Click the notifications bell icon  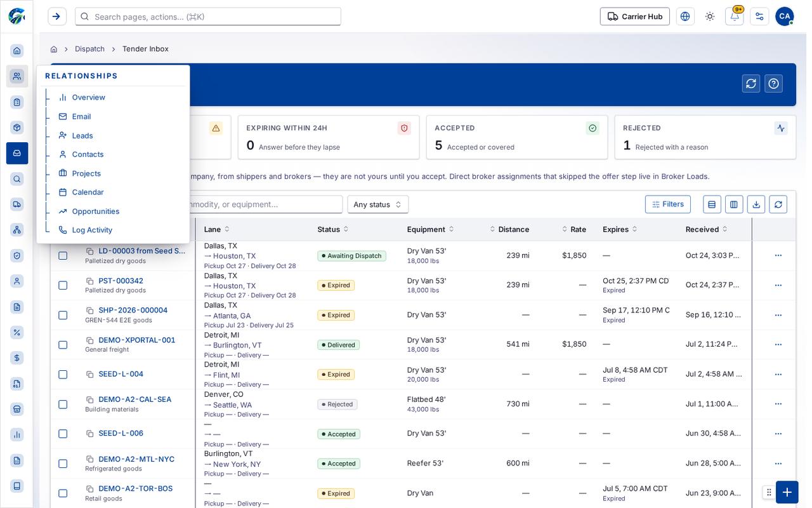(x=734, y=17)
